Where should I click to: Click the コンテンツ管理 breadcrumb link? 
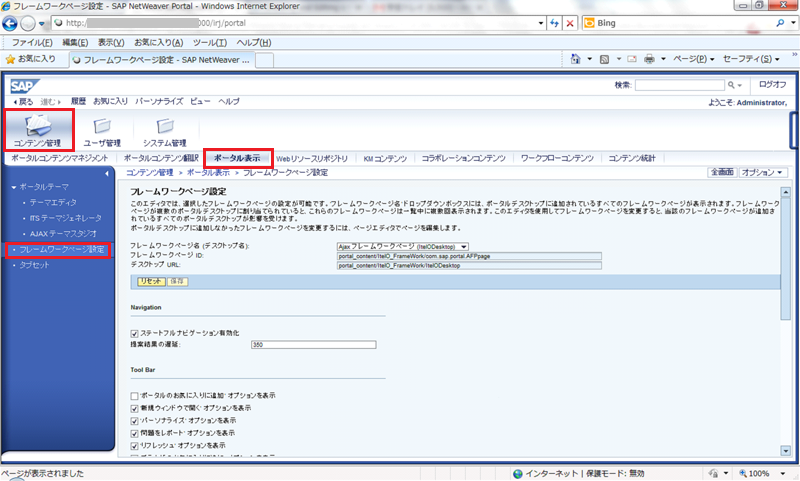[x=150, y=173]
